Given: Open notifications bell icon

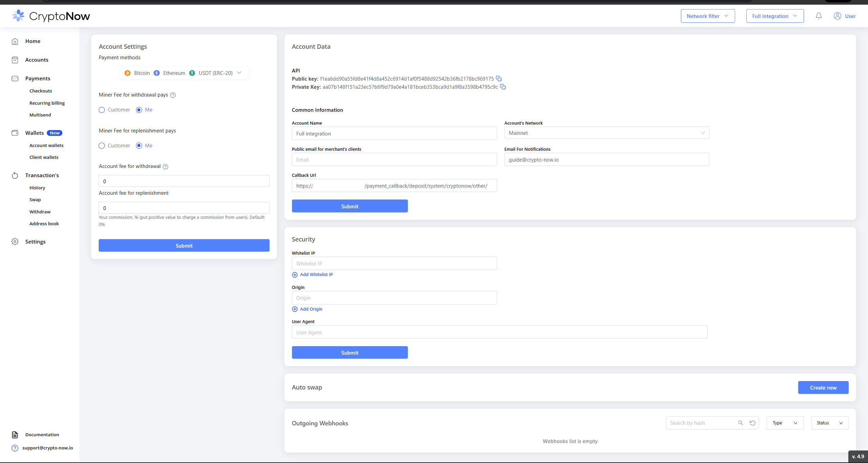Looking at the screenshot, I should (818, 16).
